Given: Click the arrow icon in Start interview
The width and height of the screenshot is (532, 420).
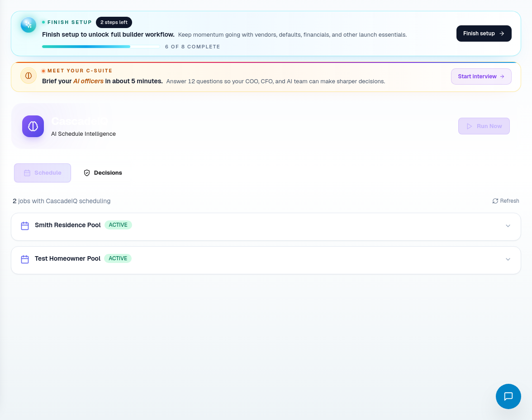Looking at the screenshot, I should [502, 76].
